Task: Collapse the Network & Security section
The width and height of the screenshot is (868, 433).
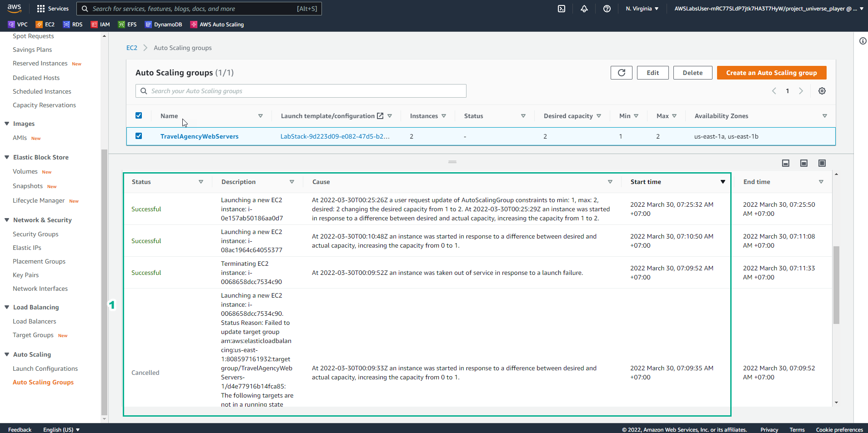Action: tap(7, 220)
